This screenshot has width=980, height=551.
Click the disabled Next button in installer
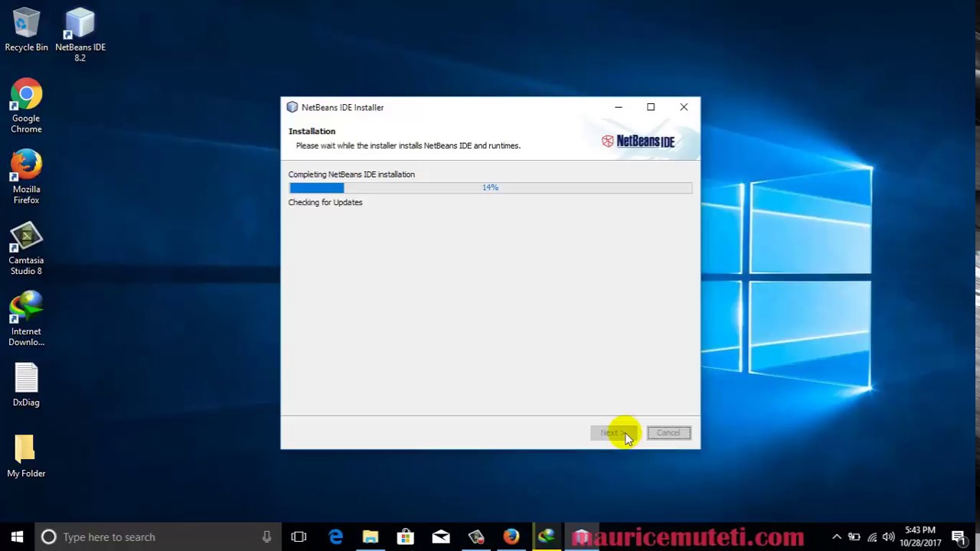coord(612,432)
